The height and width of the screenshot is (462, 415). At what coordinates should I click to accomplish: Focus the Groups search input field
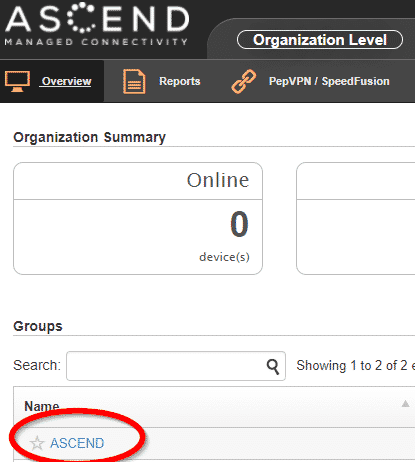(x=176, y=366)
